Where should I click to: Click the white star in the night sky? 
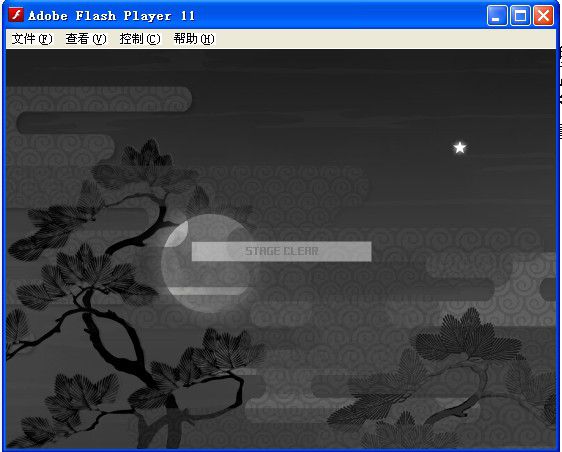tap(460, 147)
